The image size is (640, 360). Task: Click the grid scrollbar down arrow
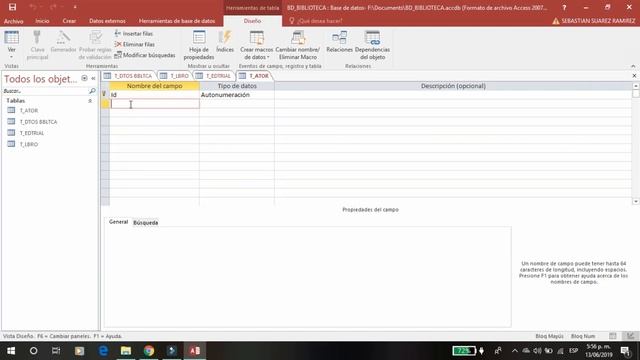pos(636,201)
